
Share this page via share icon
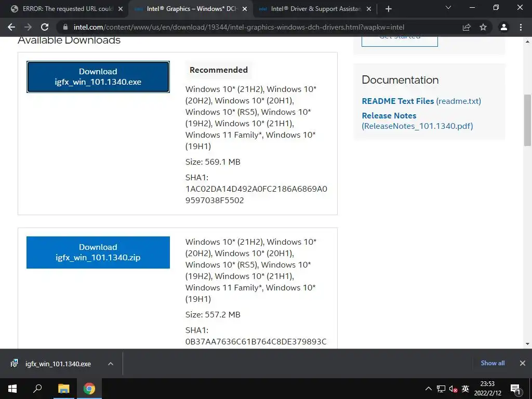pos(467,27)
